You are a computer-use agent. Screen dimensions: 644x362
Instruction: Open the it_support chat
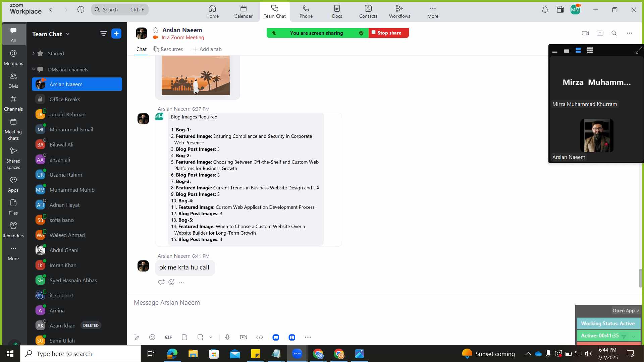(x=77, y=295)
